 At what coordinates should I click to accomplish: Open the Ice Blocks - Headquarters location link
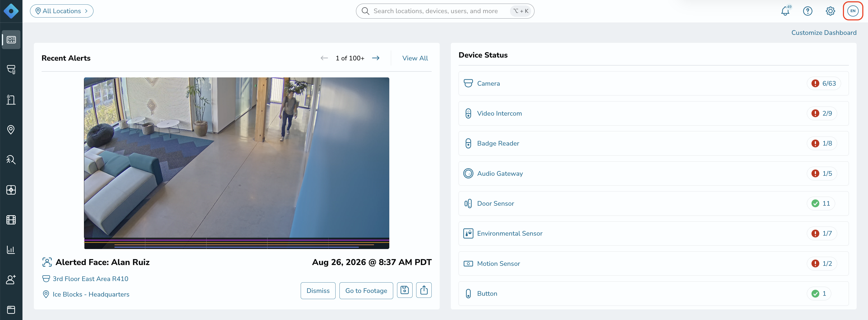click(91, 294)
